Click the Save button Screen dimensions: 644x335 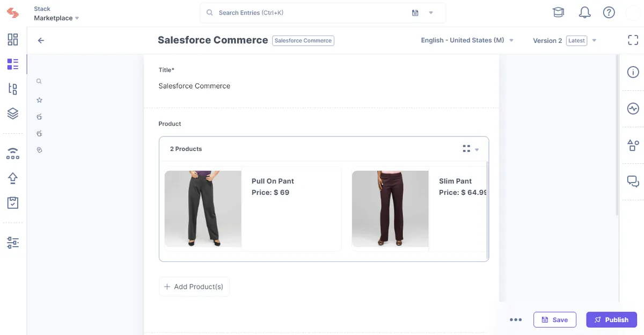coord(554,319)
